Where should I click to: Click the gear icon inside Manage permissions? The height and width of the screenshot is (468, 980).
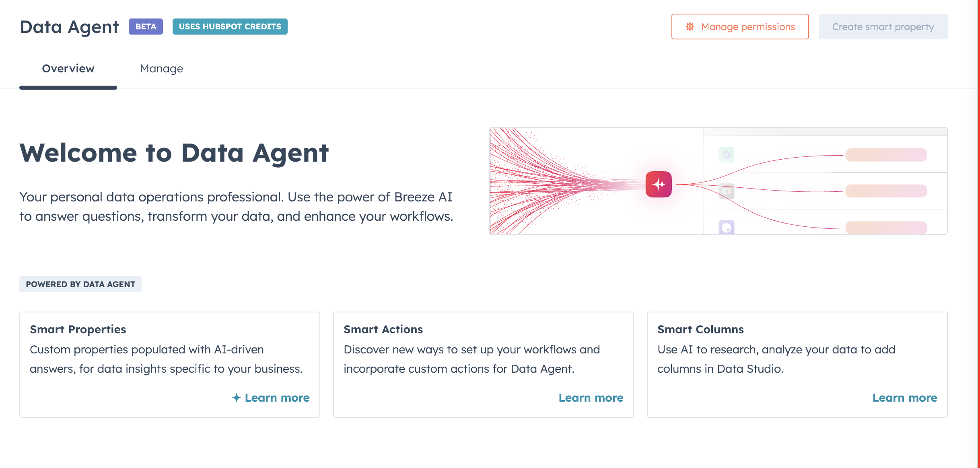(690, 27)
